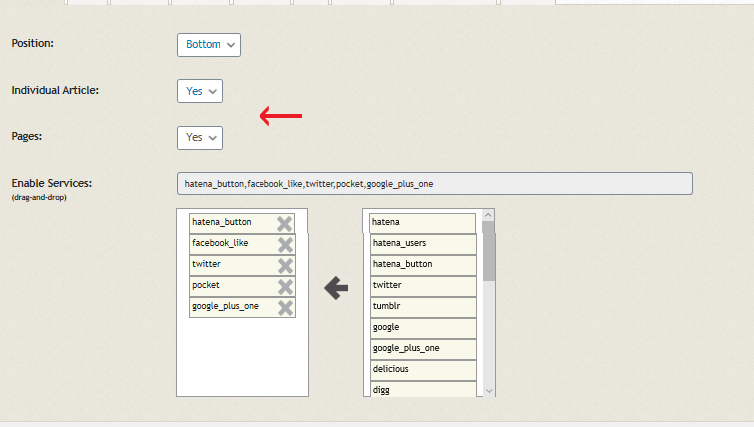This screenshot has width=754, height=427.
Task: Open the Individual Article dropdown
Action: (x=200, y=91)
